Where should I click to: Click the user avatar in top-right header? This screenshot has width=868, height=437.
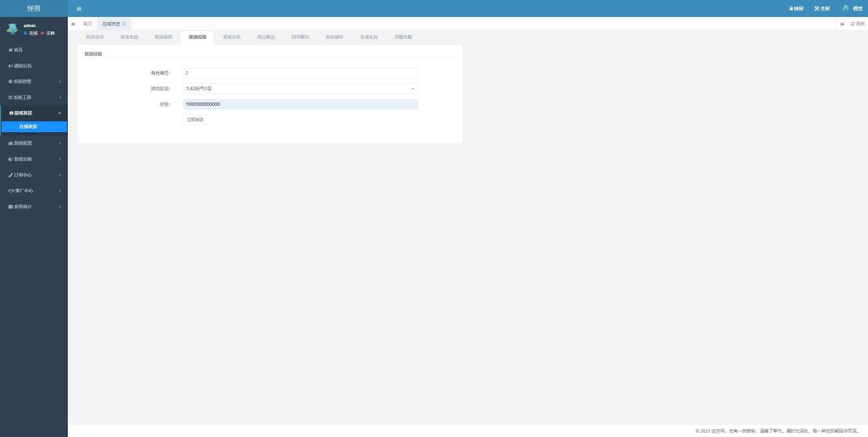(x=845, y=8)
